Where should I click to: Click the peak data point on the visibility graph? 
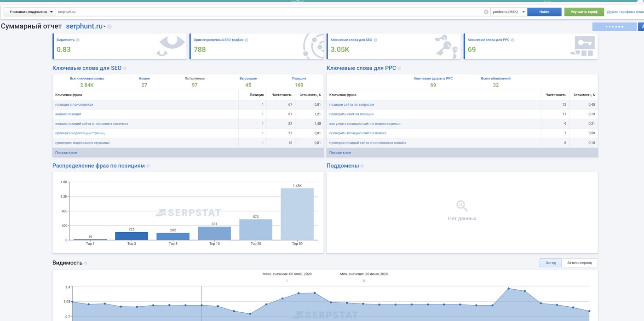tap(508, 289)
